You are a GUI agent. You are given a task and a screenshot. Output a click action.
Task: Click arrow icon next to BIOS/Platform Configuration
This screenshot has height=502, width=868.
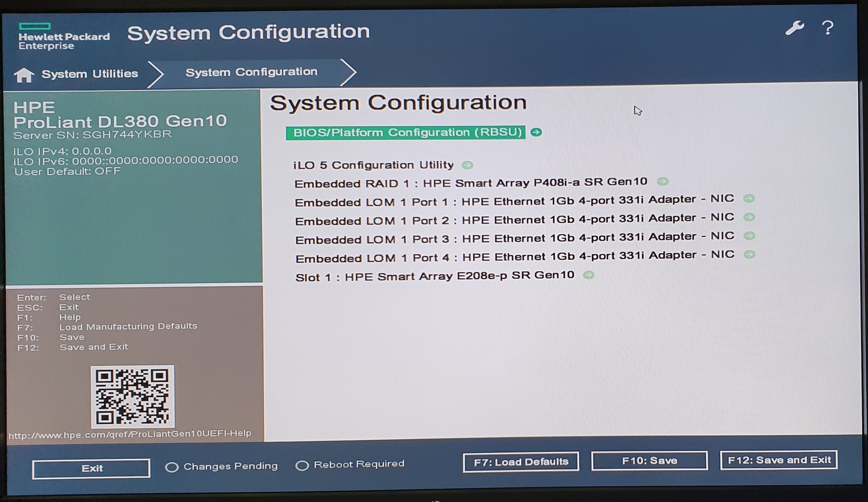point(536,132)
